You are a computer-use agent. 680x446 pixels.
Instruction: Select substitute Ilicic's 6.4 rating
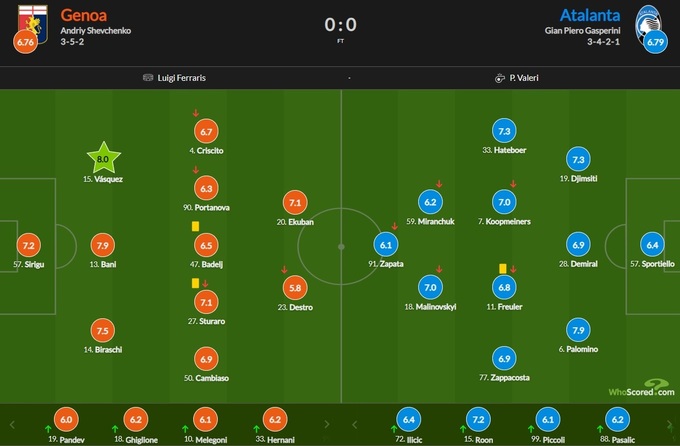click(x=408, y=420)
